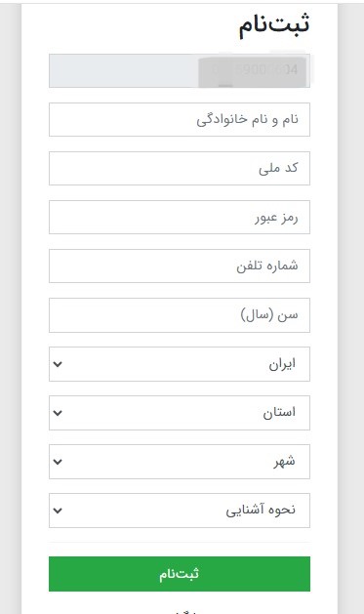Open the country dropdown showing ایران
This screenshot has width=364, height=614.
click(180, 364)
